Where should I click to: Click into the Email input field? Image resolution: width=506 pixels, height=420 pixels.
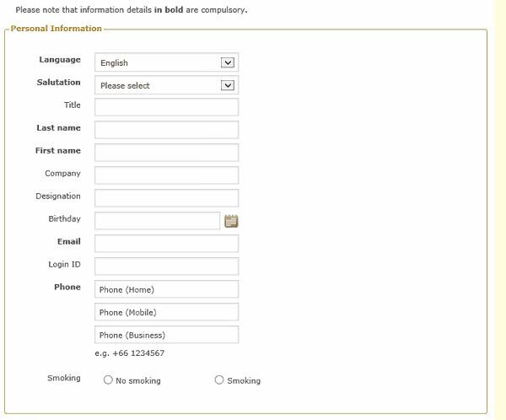[x=166, y=244]
